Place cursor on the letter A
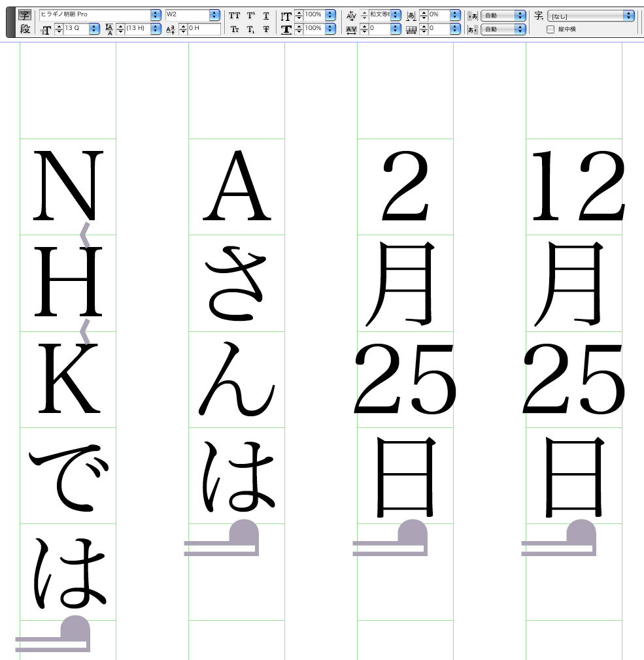This screenshot has height=660, width=644. [237, 185]
